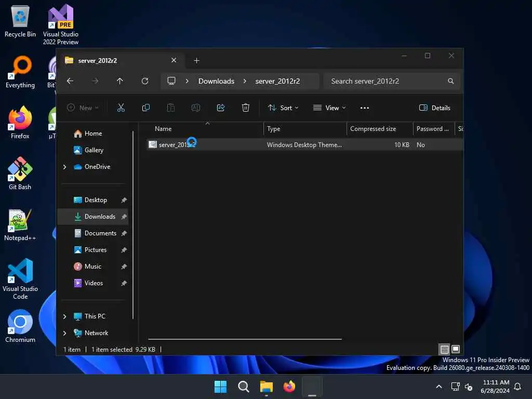This screenshot has width=532, height=399.
Task: Go forward with the right arrow
Action: pos(95,81)
